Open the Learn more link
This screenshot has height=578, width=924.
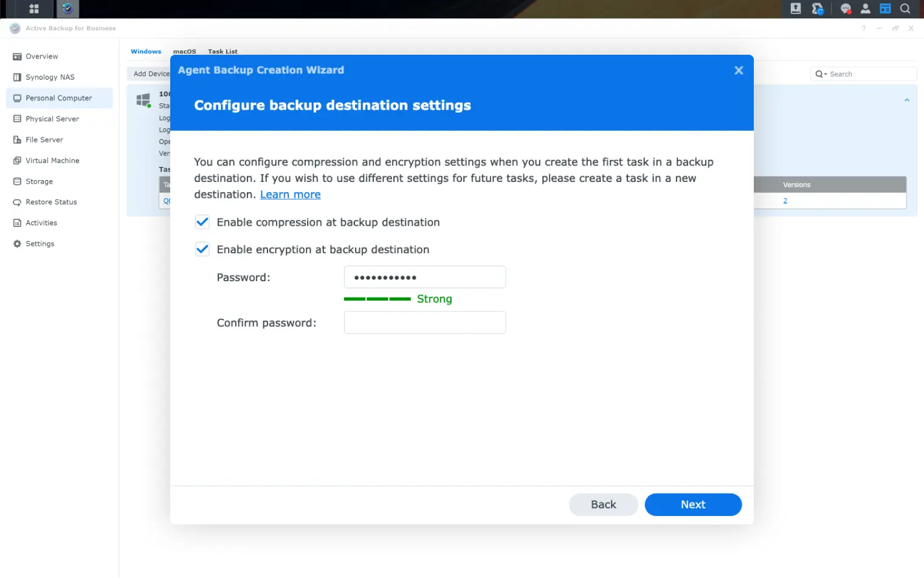[x=290, y=195]
